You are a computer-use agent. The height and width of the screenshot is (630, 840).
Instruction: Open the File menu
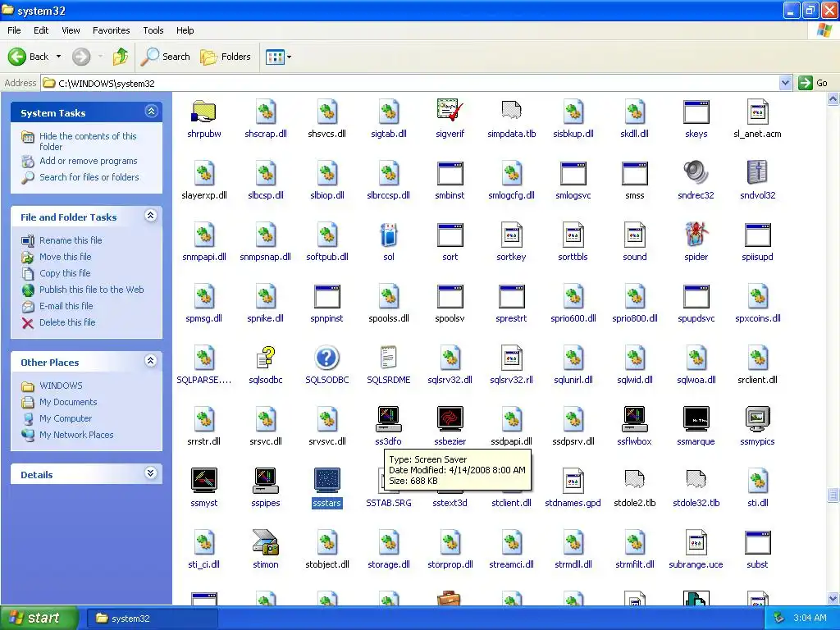coord(14,30)
